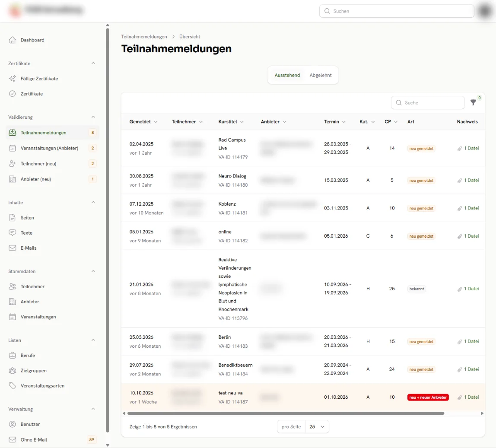Click the blurred logo in top left
Screen dimensions: 496x448
(15, 10)
